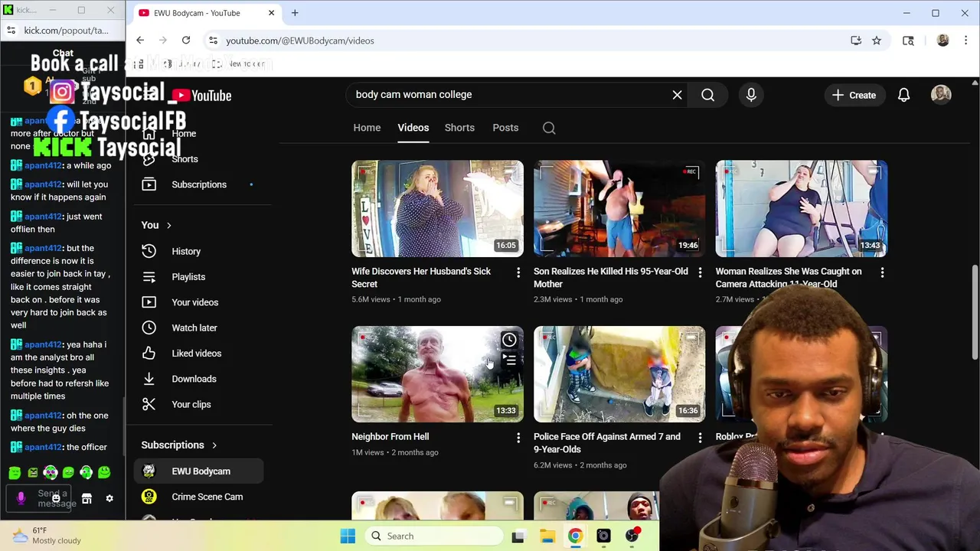Go back in the browser
This screenshot has width=980, height=551.
(140, 41)
